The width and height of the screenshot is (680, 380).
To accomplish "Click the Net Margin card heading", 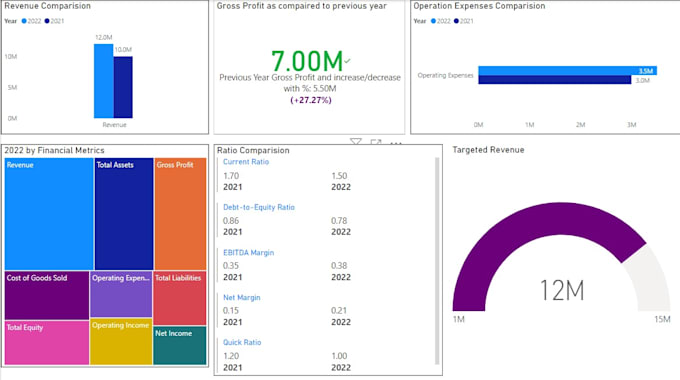I will [x=242, y=298].
